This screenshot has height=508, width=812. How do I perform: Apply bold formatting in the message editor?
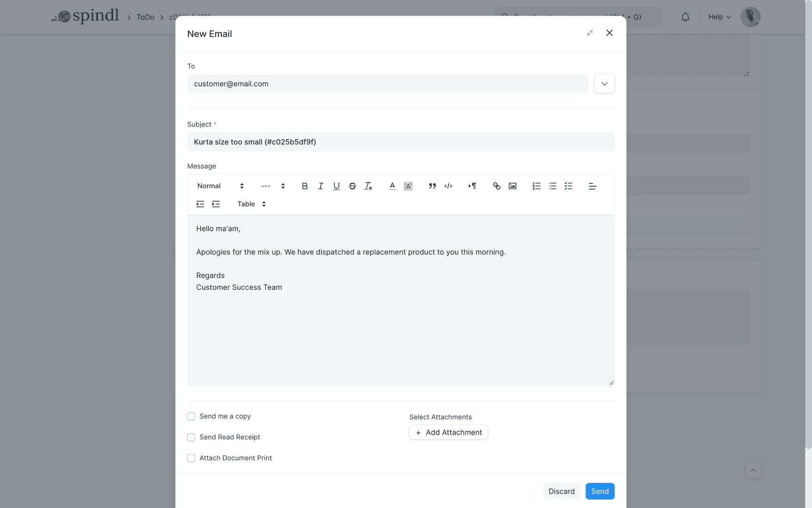tap(304, 186)
